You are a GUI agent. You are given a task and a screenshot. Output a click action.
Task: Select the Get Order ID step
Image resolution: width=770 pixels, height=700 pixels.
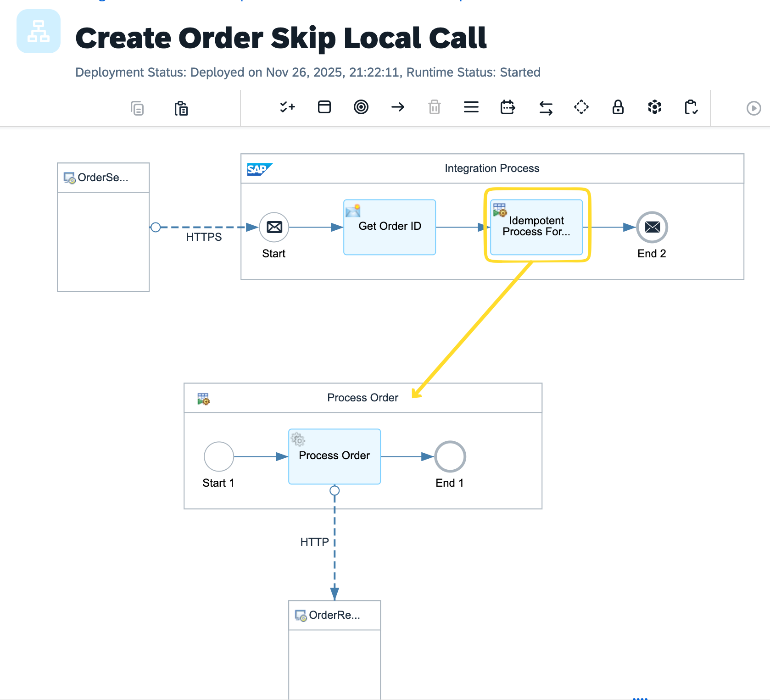coord(389,227)
